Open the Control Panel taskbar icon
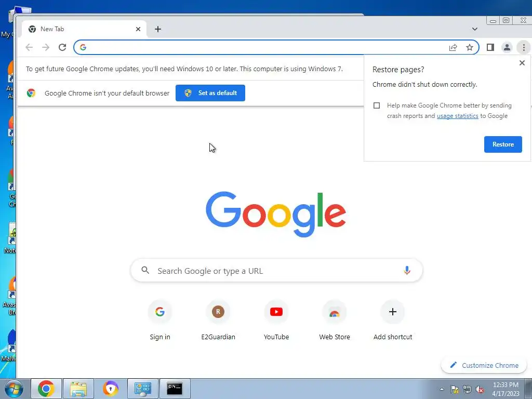Screen dimensions: 532x399 (x=143, y=389)
